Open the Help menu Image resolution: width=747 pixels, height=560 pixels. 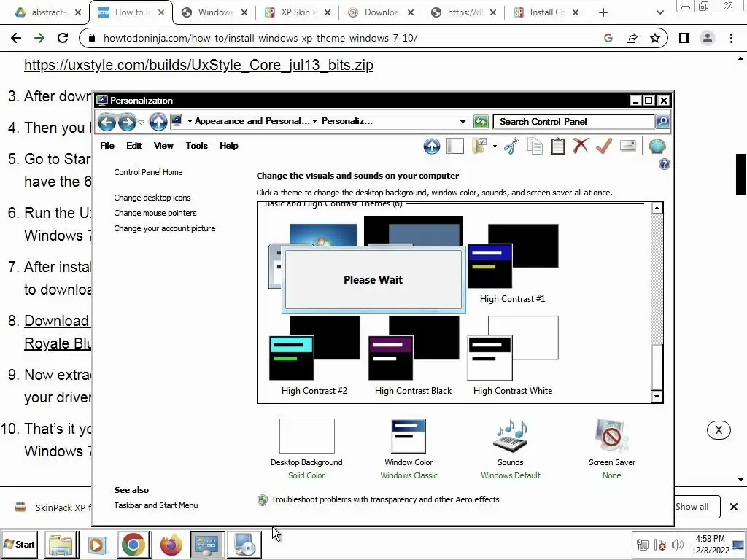point(228,146)
